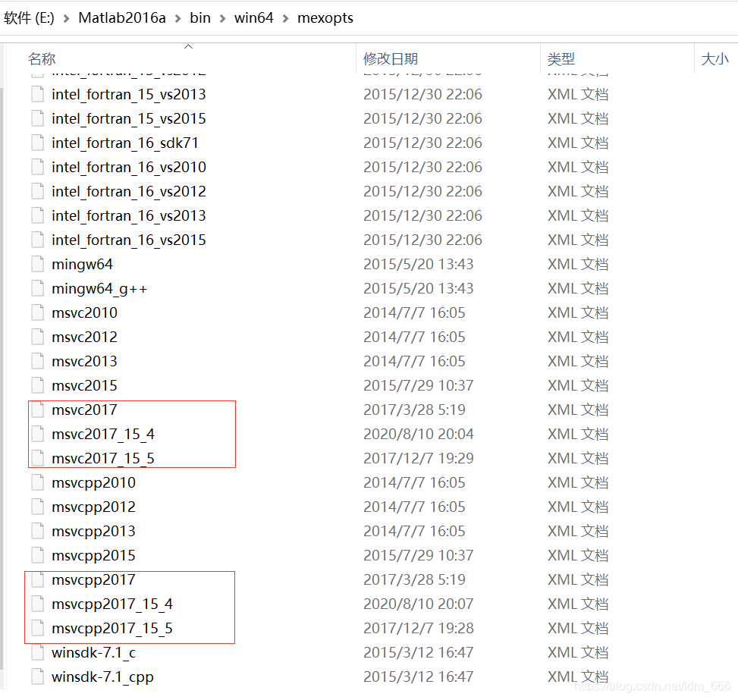Select the intel_fortran_15_vs2013 file name
This screenshot has width=738, height=700.
click(x=128, y=95)
